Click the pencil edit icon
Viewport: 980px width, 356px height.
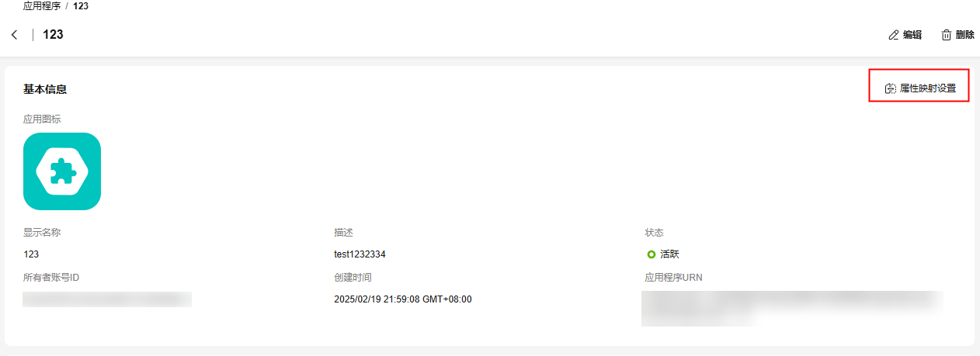point(893,35)
